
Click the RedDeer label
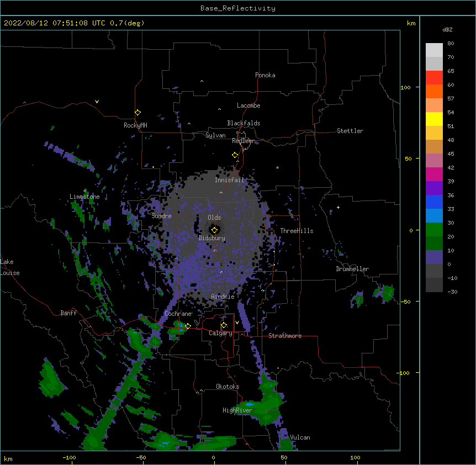pos(244,141)
